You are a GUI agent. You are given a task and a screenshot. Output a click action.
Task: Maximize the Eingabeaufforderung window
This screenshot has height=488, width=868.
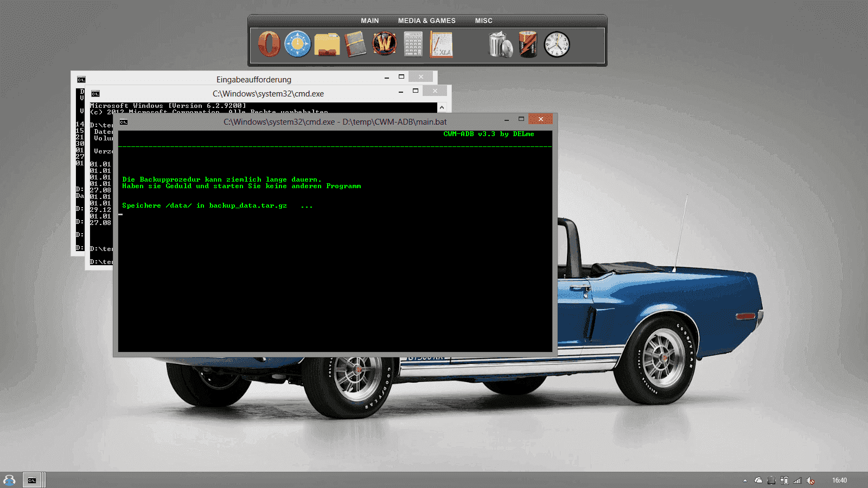(x=401, y=77)
